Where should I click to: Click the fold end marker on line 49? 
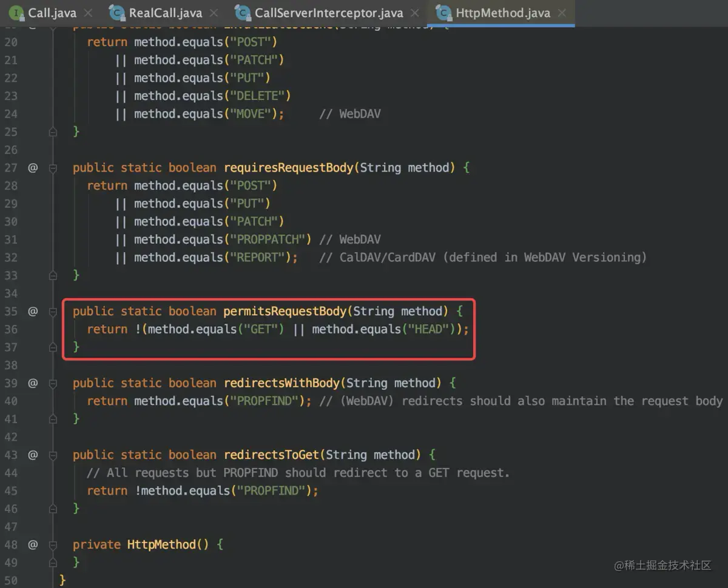click(53, 563)
